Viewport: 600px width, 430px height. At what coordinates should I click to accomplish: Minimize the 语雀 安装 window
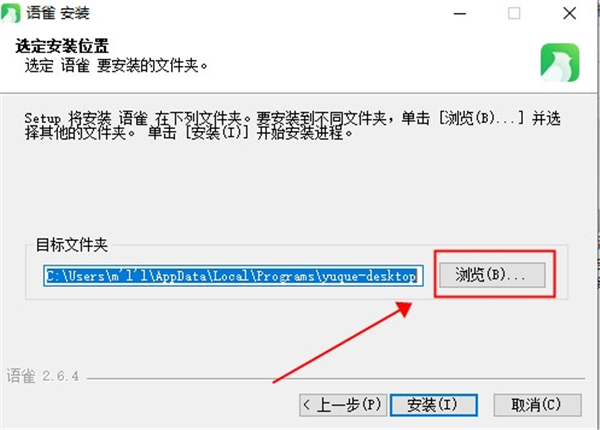tap(460, 14)
